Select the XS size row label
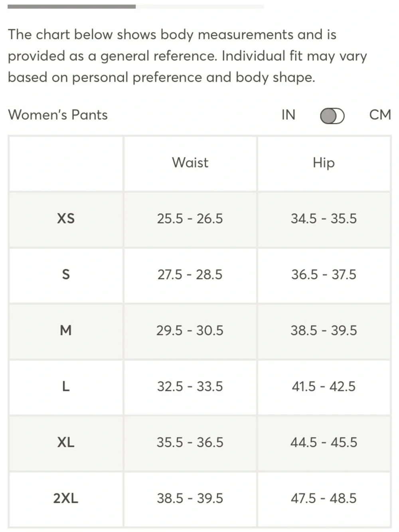 point(66,219)
